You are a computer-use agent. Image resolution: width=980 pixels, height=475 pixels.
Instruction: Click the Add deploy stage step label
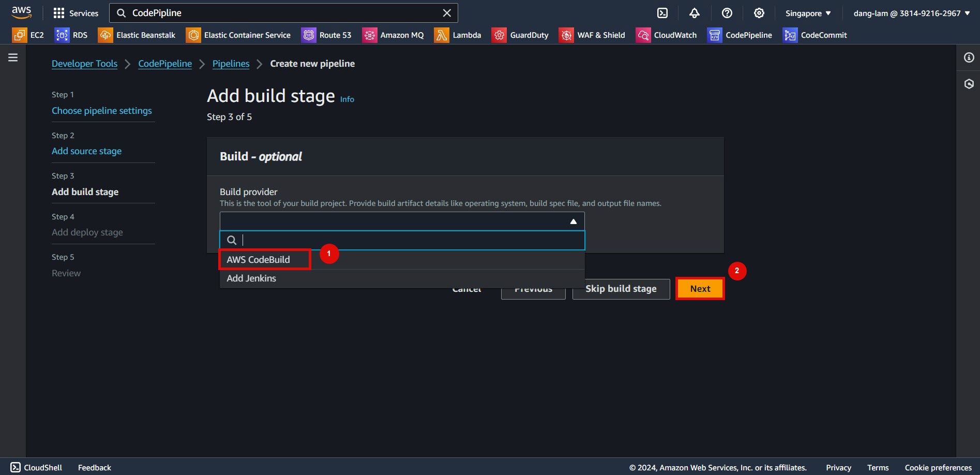point(87,232)
